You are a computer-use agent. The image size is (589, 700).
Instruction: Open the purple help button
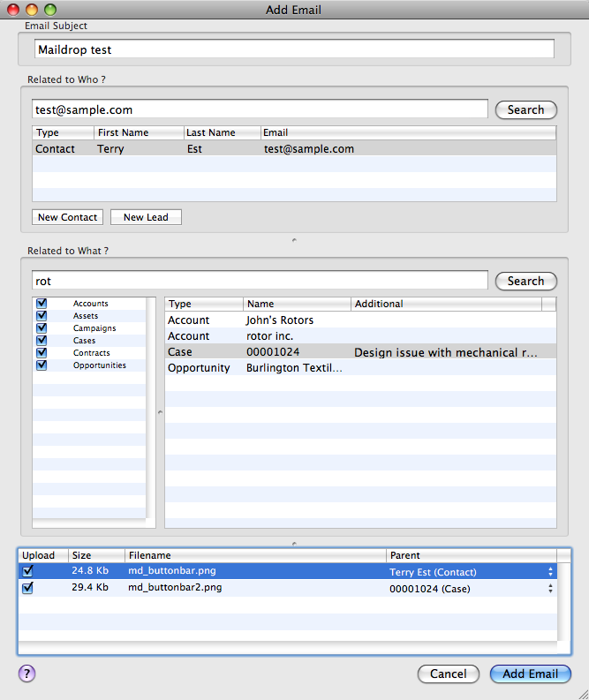point(26,674)
